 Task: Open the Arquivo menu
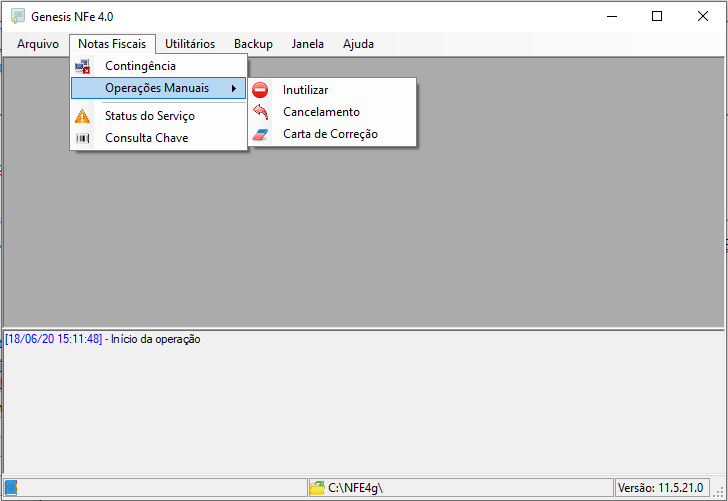38,44
